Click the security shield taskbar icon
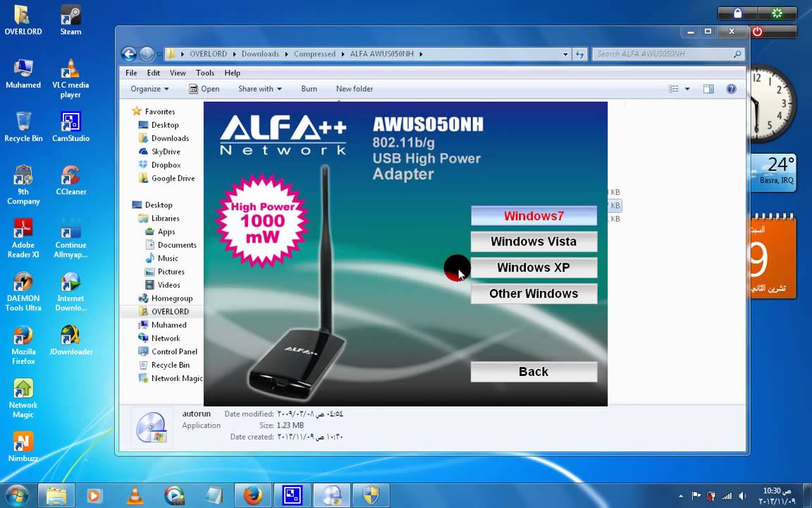Viewport: 812px width, 508px height. pos(371,495)
